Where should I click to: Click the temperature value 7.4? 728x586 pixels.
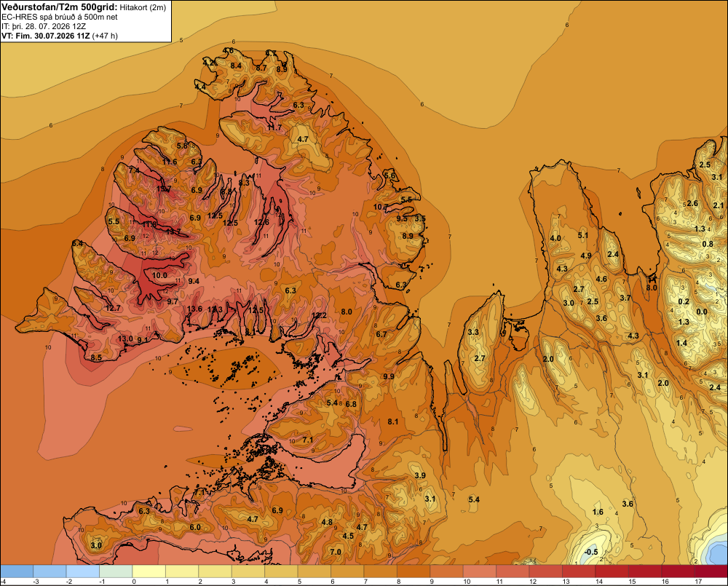[x=134, y=170]
